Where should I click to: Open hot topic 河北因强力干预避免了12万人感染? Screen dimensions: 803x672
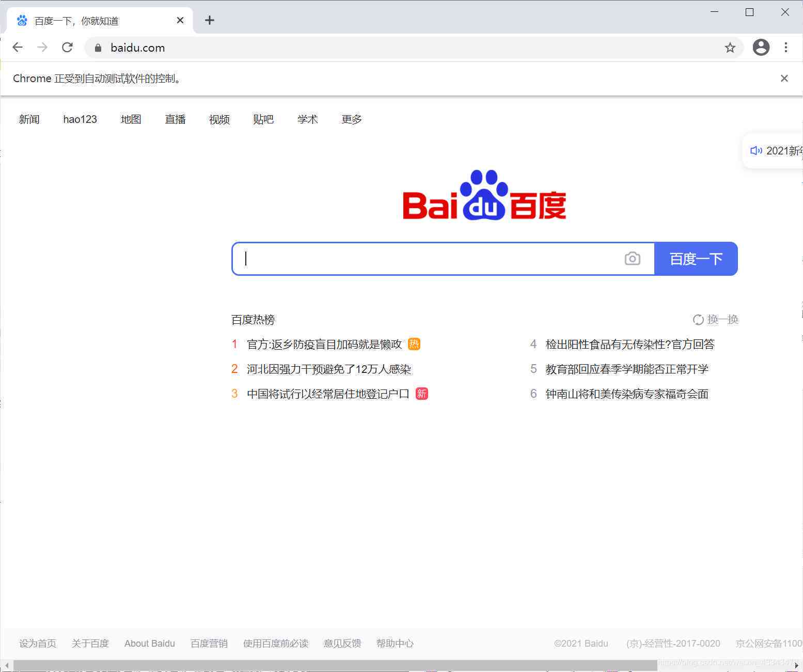click(329, 369)
